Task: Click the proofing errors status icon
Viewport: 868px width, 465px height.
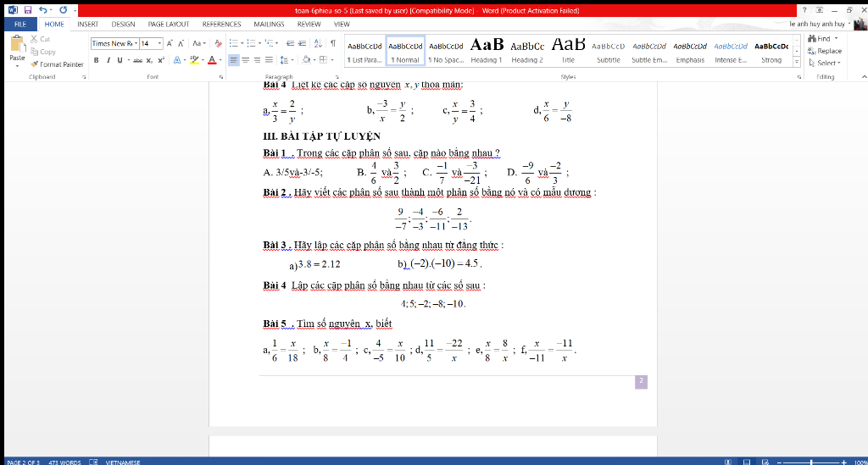Action: pyautogui.click(x=93, y=462)
